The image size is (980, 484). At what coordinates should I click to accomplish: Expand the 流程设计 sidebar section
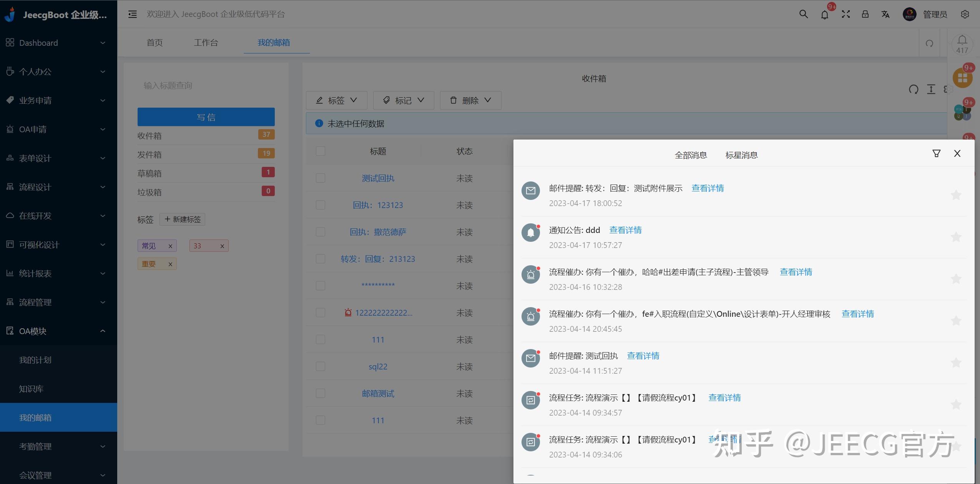click(57, 187)
